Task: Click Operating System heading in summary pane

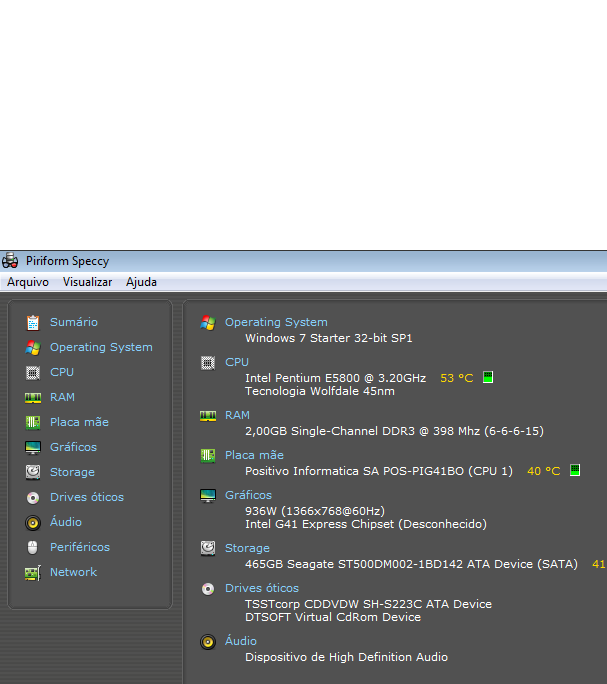Action: pos(276,322)
